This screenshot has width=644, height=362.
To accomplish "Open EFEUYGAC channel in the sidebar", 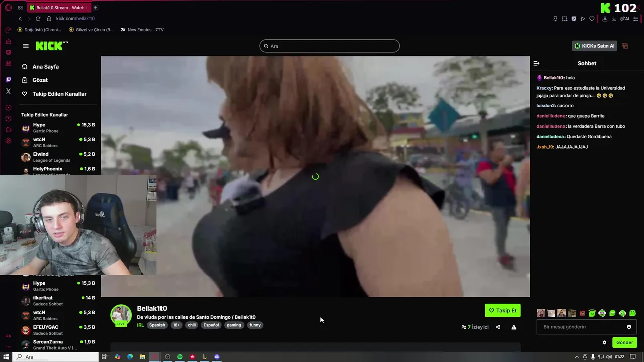I will coord(58,330).
